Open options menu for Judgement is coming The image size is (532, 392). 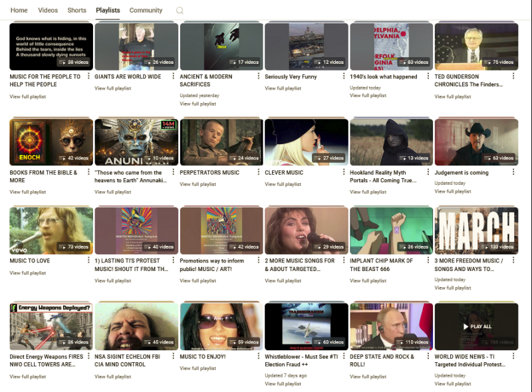coord(513,172)
